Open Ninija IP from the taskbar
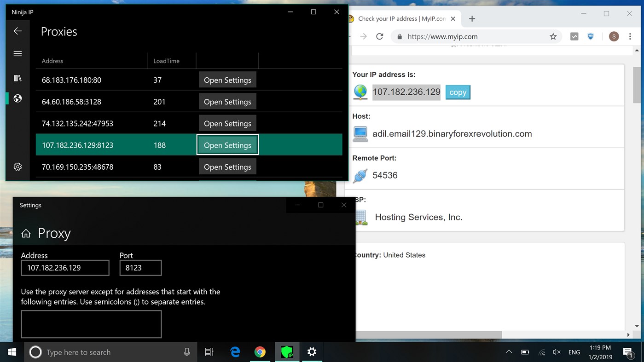Image resolution: width=644 pixels, height=362 pixels. click(x=287, y=351)
